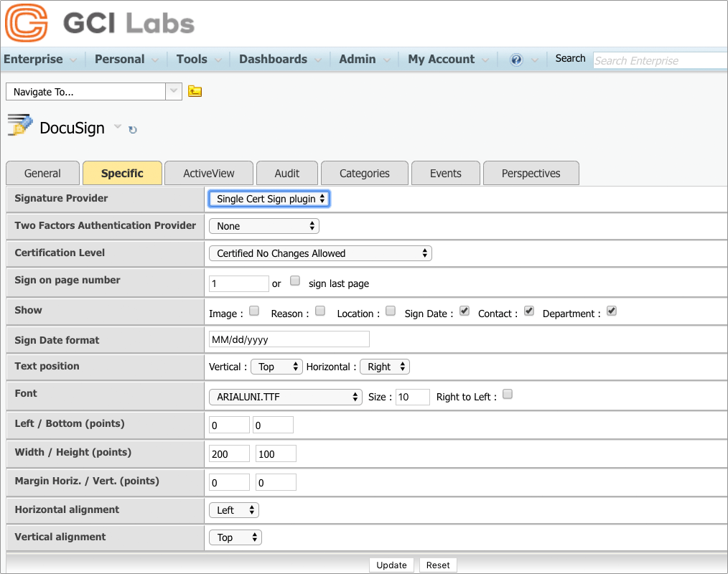The image size is (728, 574).
Task: Click the Left points field
Action: coord(229,425)
